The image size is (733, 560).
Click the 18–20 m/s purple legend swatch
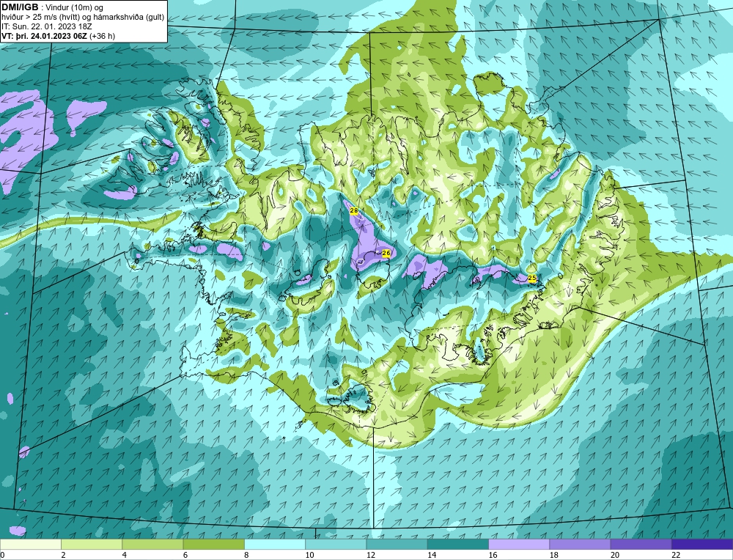pos(580,545)
